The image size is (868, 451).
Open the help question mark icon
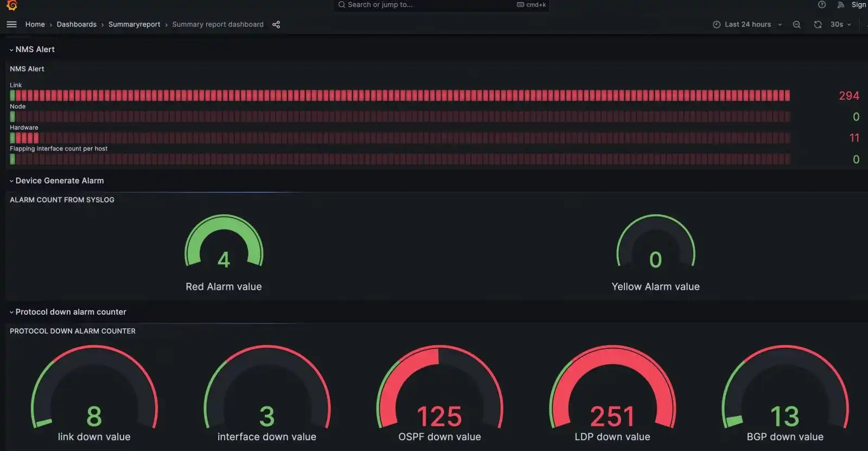coord(822,4)
